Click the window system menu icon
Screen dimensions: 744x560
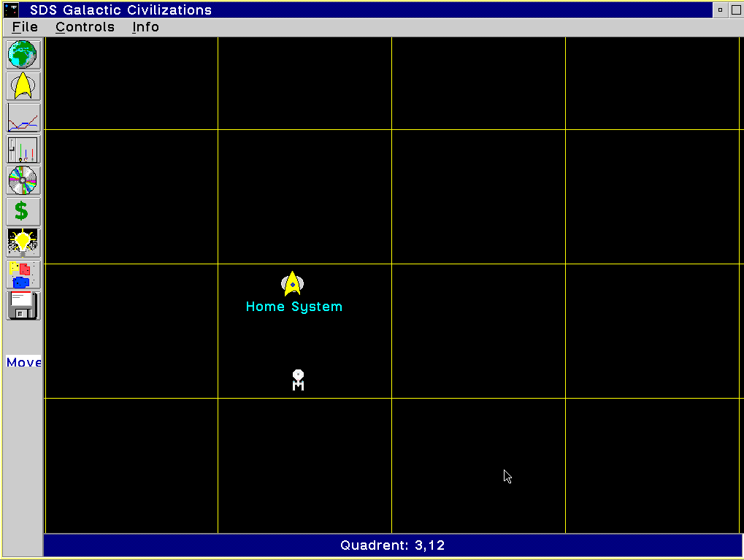tap(11, 10)
